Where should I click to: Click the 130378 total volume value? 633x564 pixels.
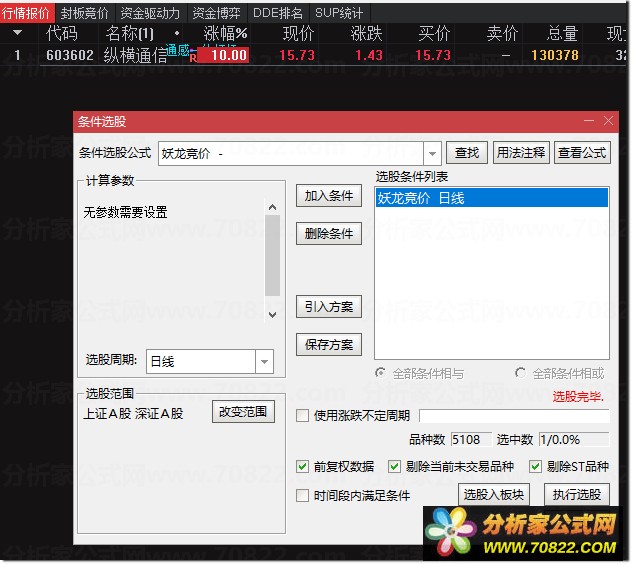555,55
